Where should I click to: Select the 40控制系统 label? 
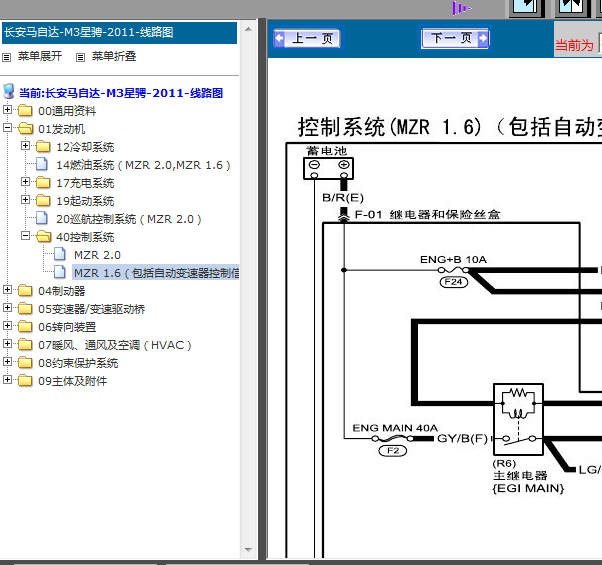coord(85,237)
